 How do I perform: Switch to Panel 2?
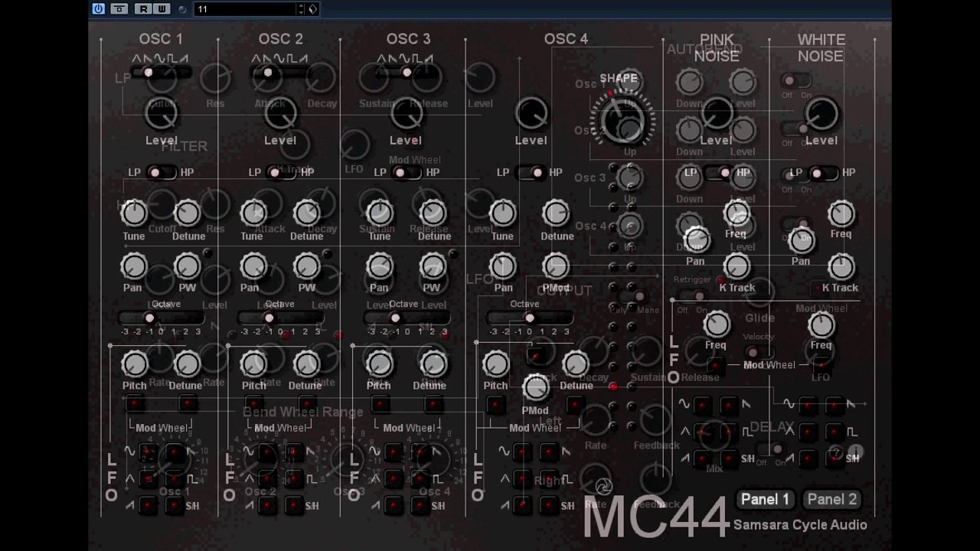832,500
